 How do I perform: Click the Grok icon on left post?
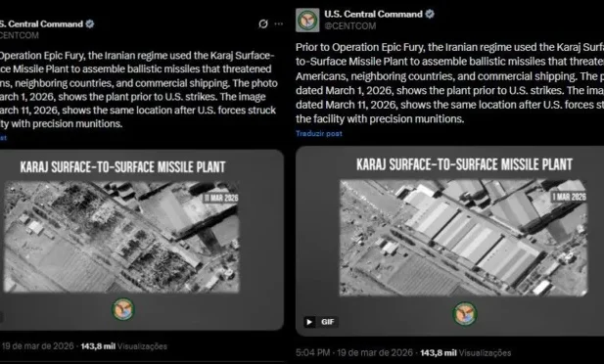pos(263,23)
